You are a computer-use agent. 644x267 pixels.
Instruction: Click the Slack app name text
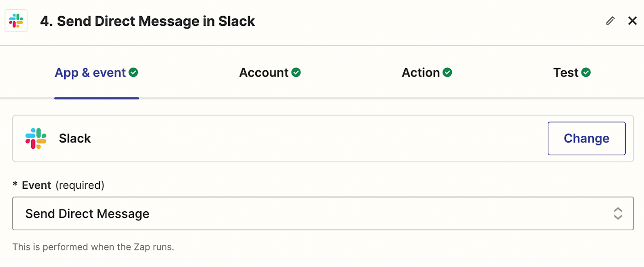[75, 139]
